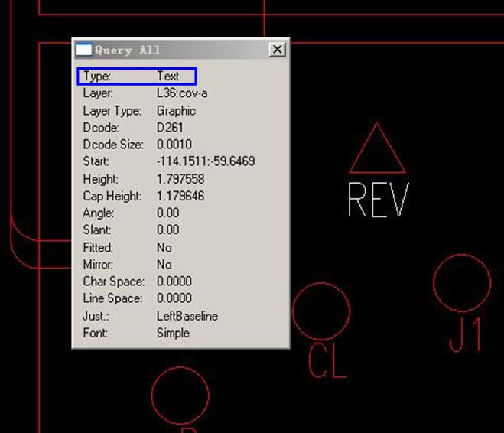Click the Angle: label
Image resolution: width=504 pixels, height=433 pixels.
(98, 213)
